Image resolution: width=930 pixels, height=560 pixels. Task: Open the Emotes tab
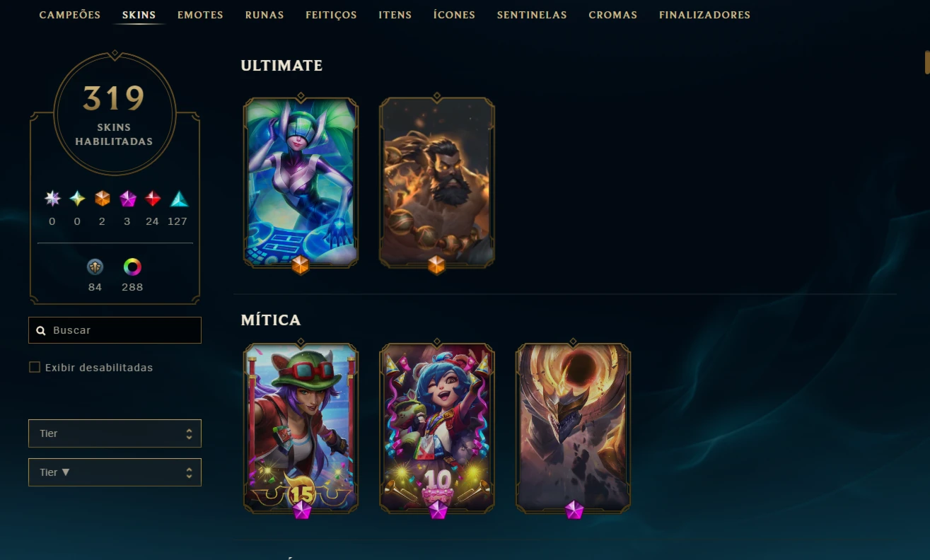tap(200, 15)
